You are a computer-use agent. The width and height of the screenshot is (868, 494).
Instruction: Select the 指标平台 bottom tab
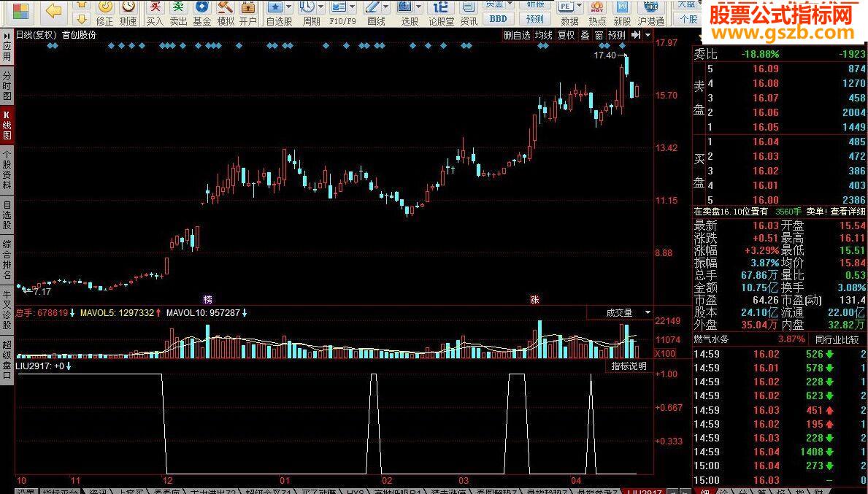(x=62, y=491)
